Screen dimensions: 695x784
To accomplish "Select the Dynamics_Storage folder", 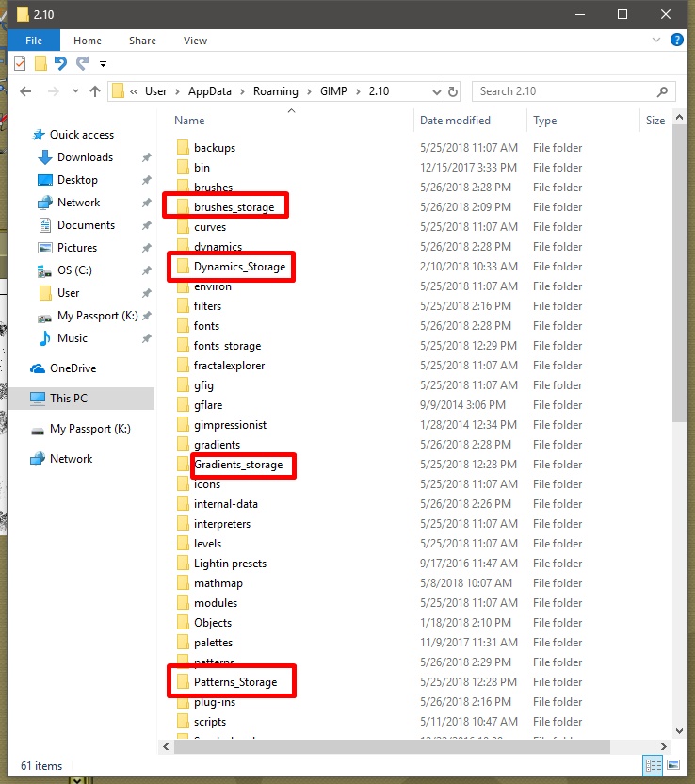I will coord(239,267).
